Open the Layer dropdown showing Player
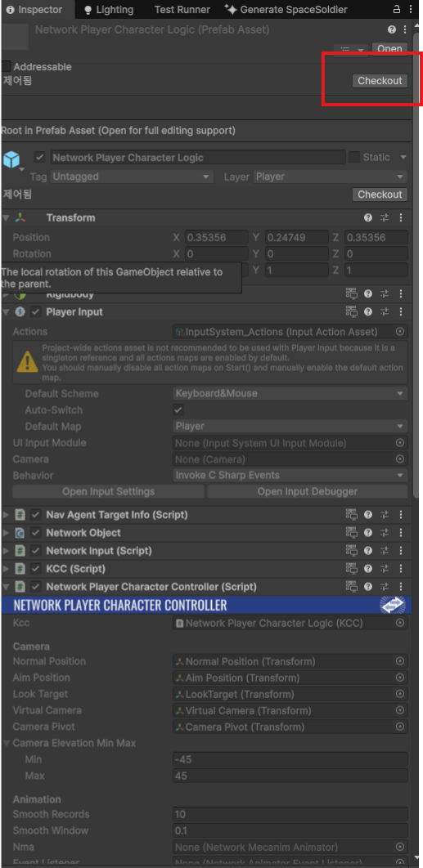423x868 pixels. [x=331, y=177]
